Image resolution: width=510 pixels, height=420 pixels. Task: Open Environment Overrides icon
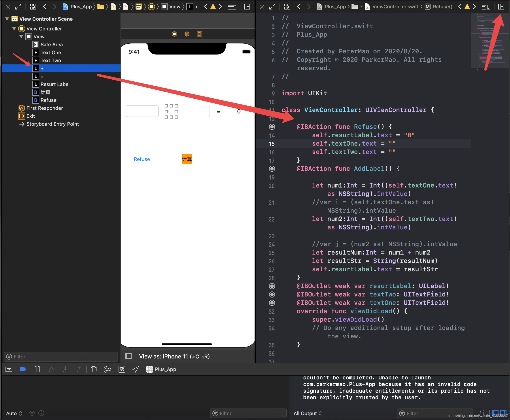coord(122,369)
